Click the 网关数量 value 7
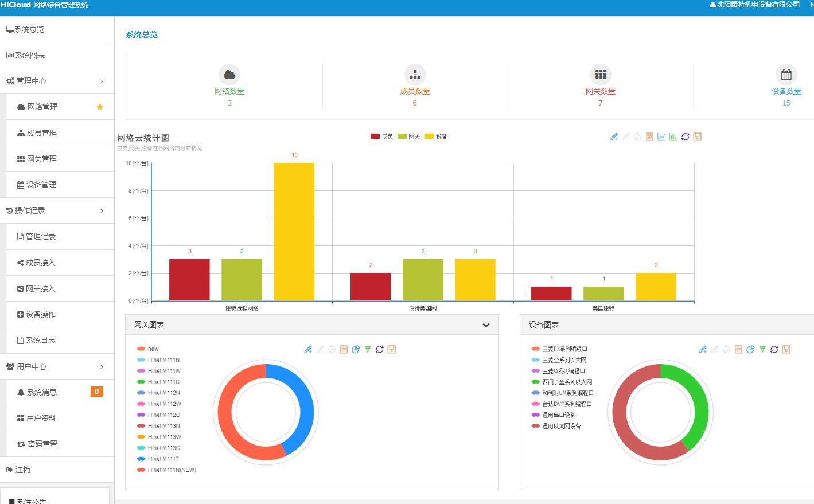This screenshot has height=504, width=814. [601, 103]
